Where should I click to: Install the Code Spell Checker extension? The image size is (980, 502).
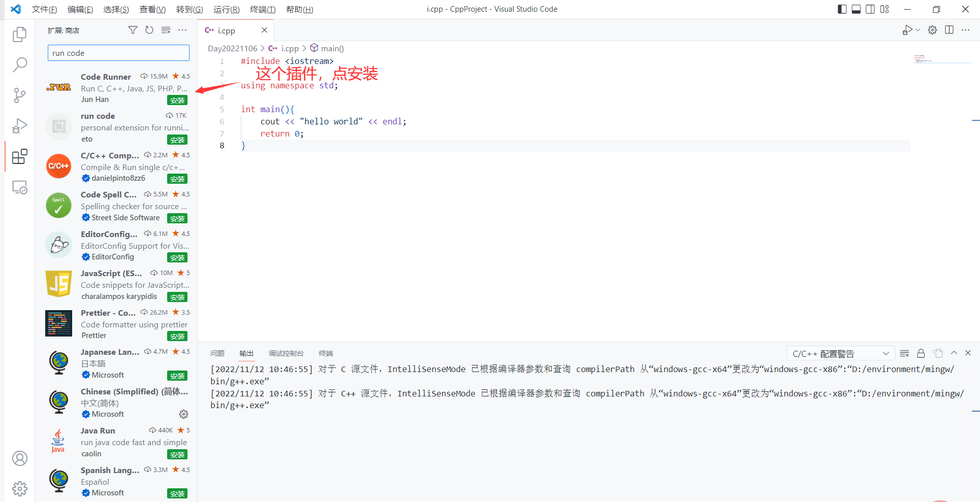coord(177,218)
